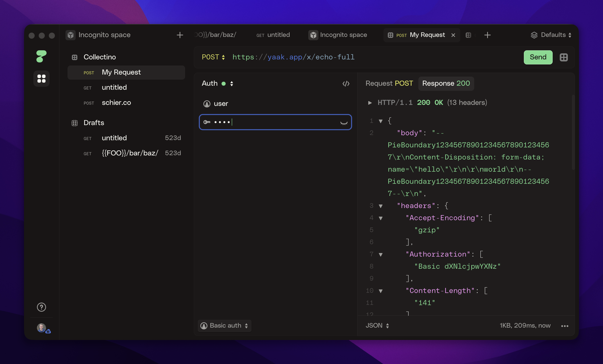Image resolution: width=603 pixels, height=364 pixels.
Task: Click the response pane vertical scrollbar
Action: click(x=573, y=132)
